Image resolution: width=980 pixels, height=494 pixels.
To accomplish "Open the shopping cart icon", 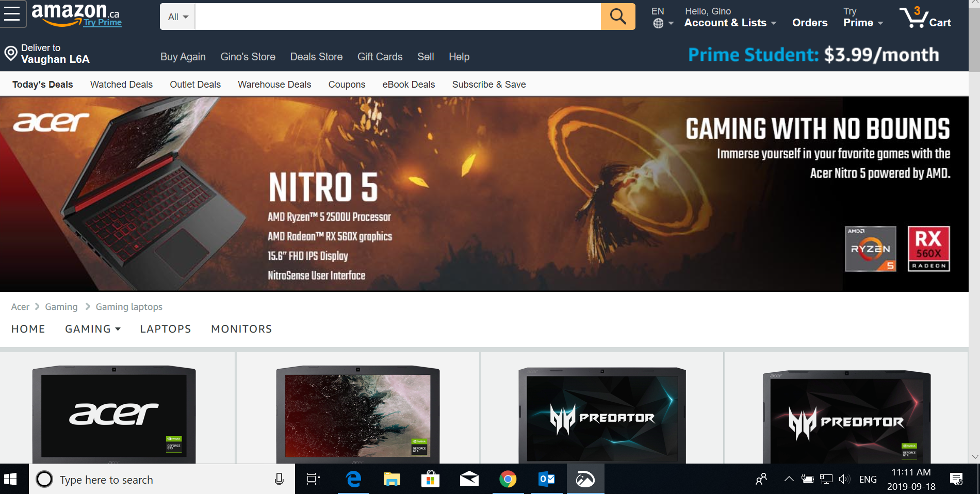I will (914, 17).
